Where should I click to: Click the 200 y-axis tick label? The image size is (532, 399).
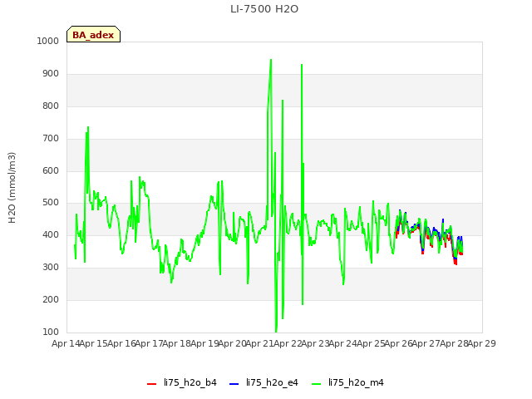[x=51, y=299]
